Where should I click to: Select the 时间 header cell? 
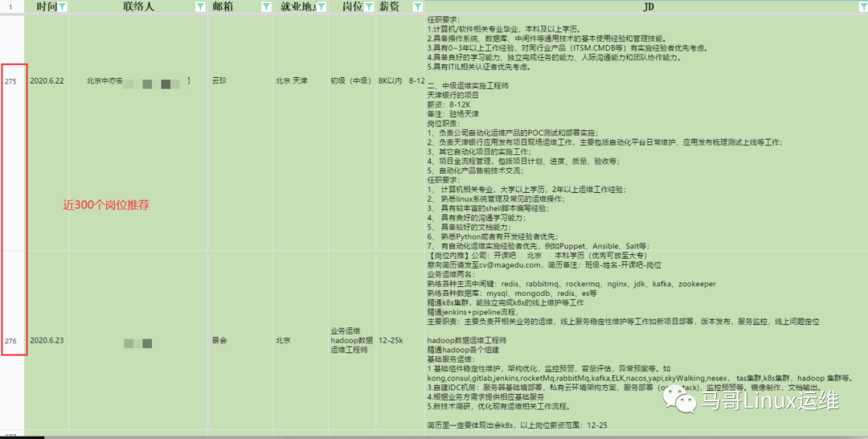click(47, 6)
